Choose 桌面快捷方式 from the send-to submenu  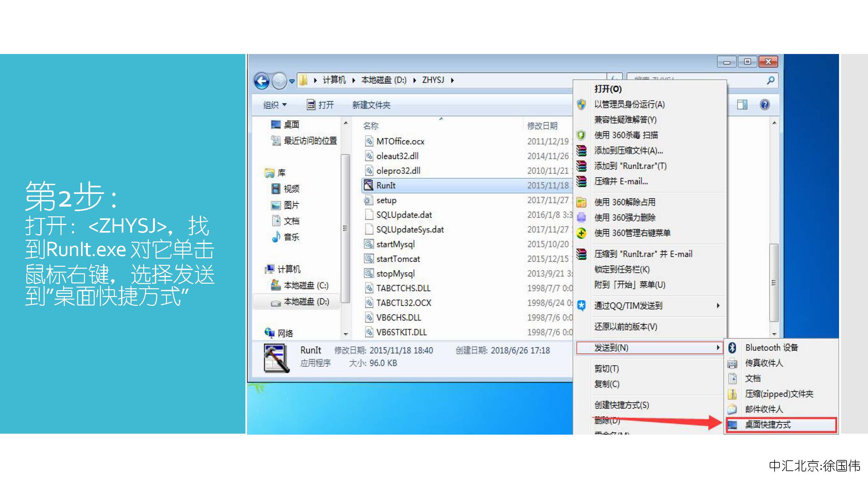[x=767, y=425]
